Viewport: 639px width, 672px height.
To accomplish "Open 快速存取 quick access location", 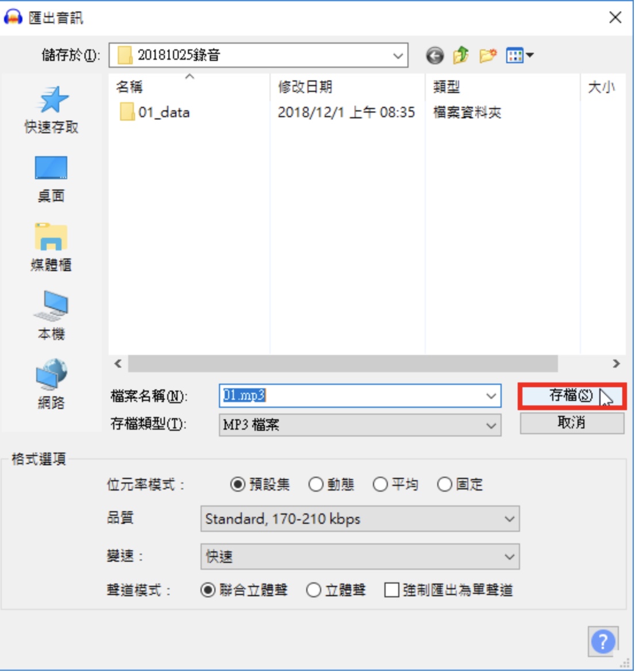I will click(51, 110).
